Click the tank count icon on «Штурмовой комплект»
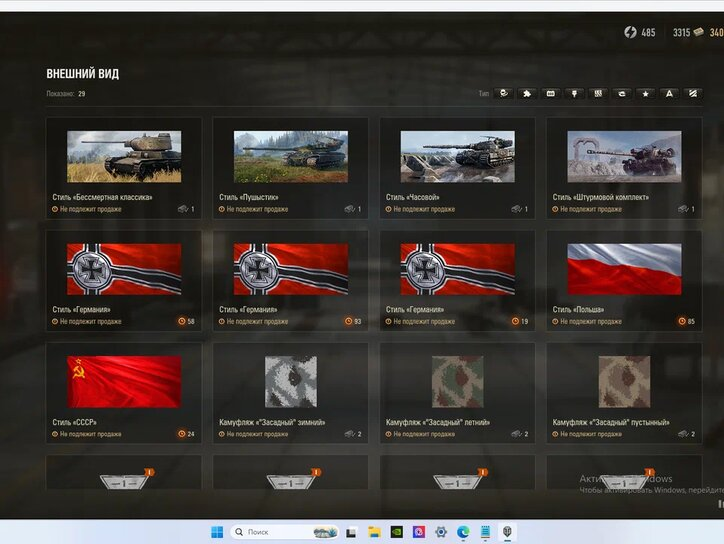Image resolution: width=724 pixels, height=544 pixels. tap(683, 209)
